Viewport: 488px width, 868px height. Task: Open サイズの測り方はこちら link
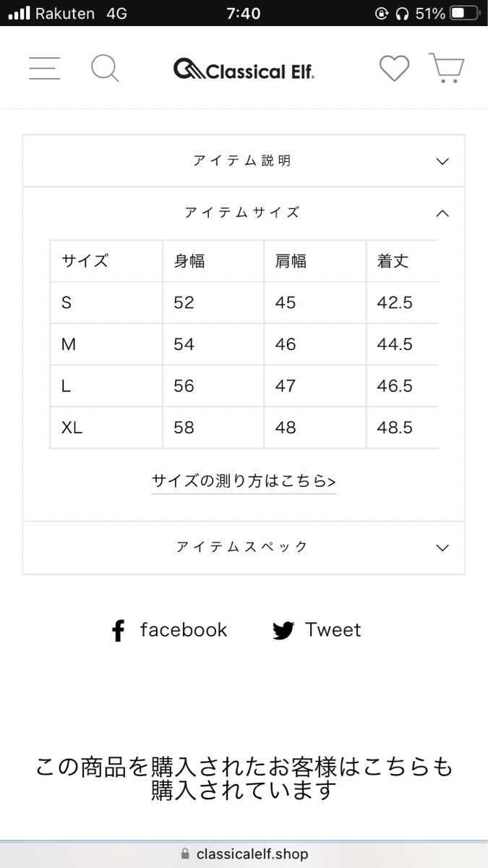[244, 482]
